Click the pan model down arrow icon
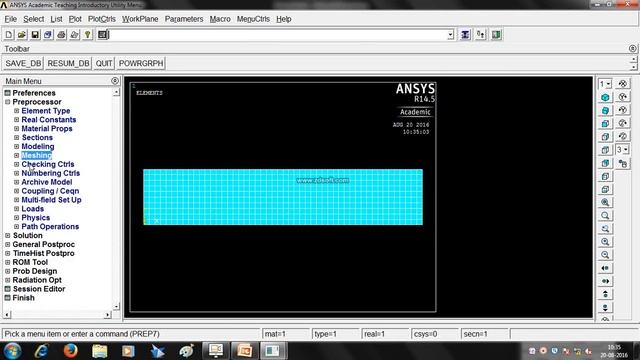Viewport: 640px width, 360px height. pos(605,307)
